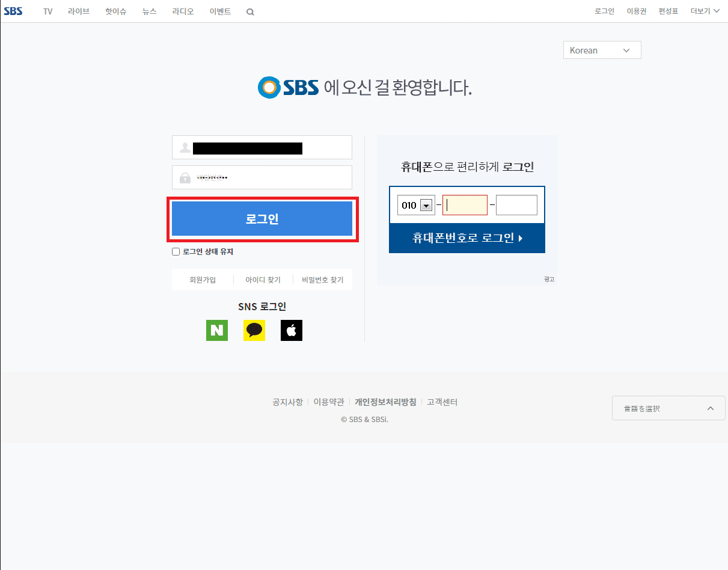
Task: Open the 라이브 menu item
Action: coord(78,11)
